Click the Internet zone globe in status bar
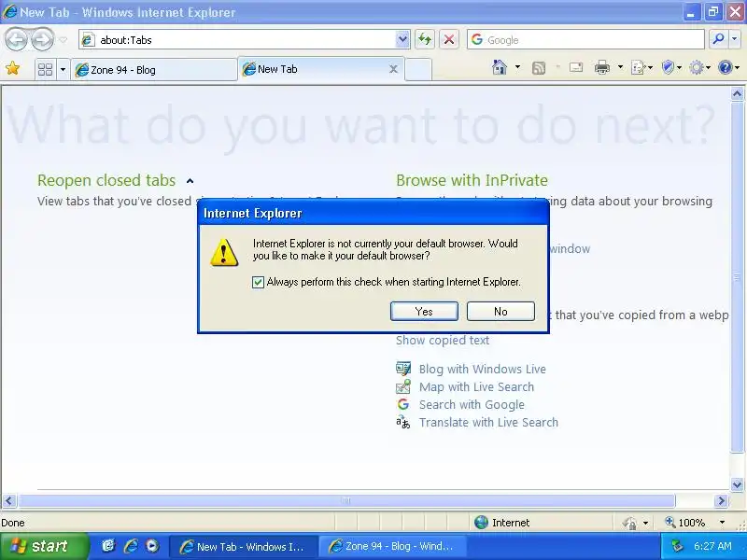The height and width of the screenshot is (560, 747). tap(481, 523)
